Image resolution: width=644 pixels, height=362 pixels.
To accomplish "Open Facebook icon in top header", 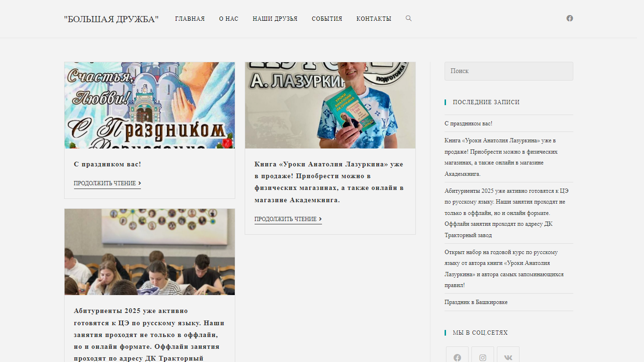I will coord(570,18).
